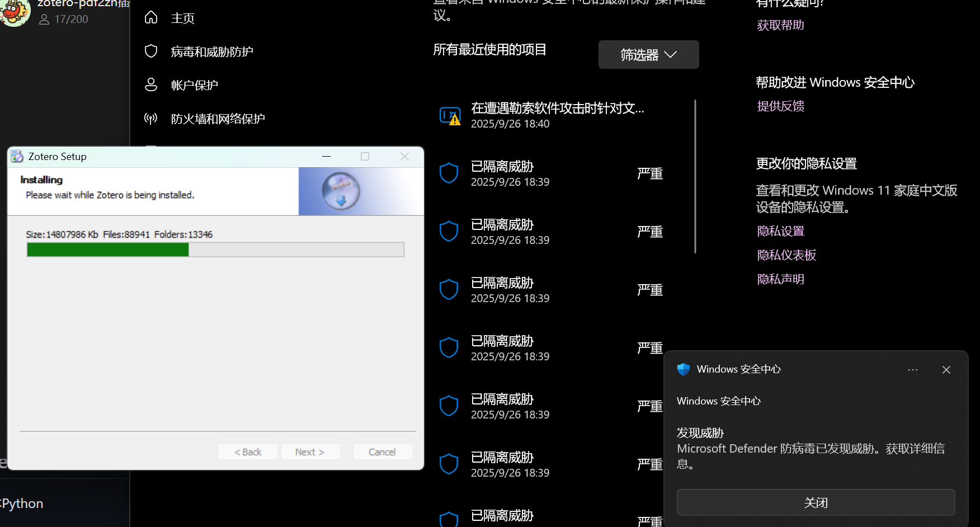Click the Python item in left panel
The height and width of the screenshot is (527, 980).
(x=21, y=504)
